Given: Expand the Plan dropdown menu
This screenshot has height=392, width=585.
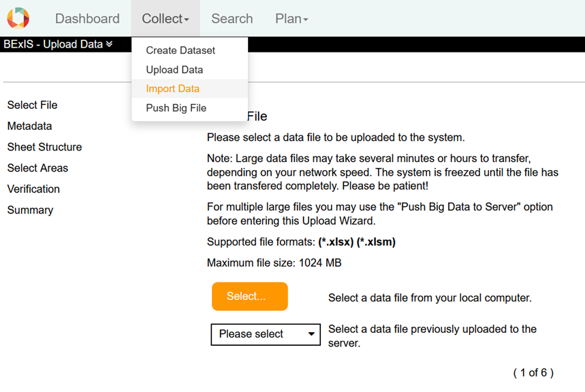Looking at the screenshot, I should point(291,18).
